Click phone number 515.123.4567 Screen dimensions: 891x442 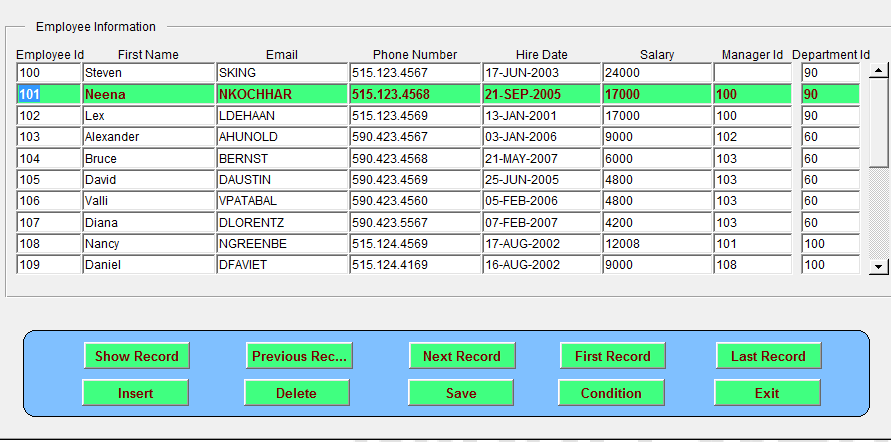pos(415,73)
